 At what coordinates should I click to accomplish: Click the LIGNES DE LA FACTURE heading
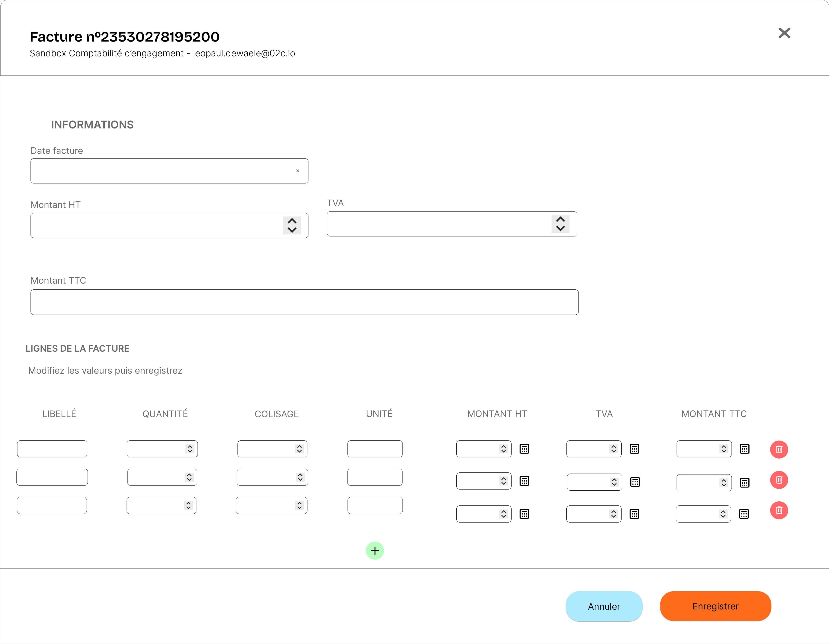coord(77,348)
